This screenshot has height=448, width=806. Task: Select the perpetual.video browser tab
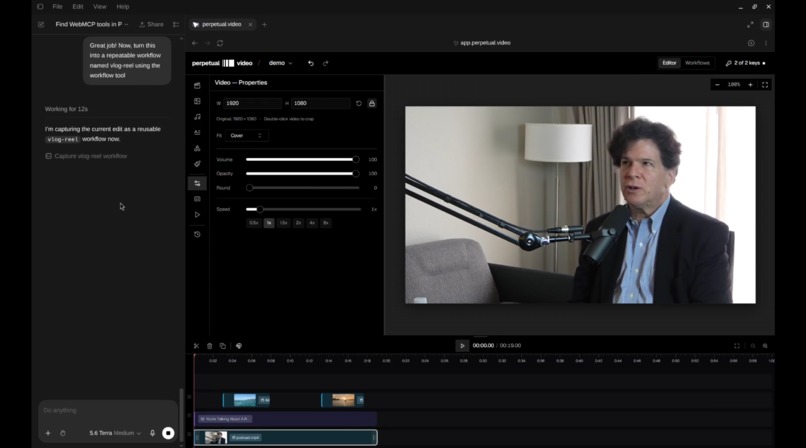point(222,25)
